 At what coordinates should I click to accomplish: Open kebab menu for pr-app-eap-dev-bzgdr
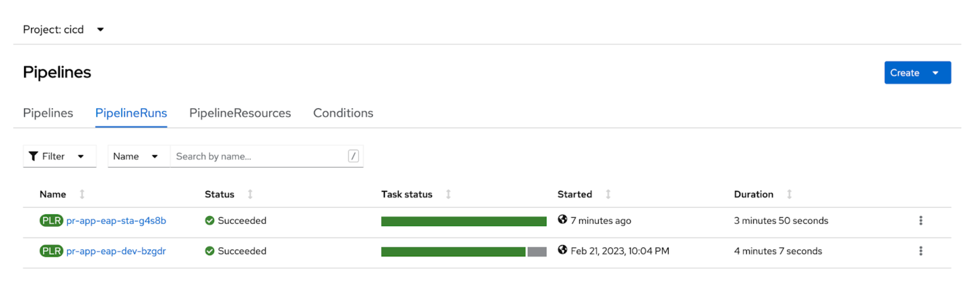coord(920,251)
